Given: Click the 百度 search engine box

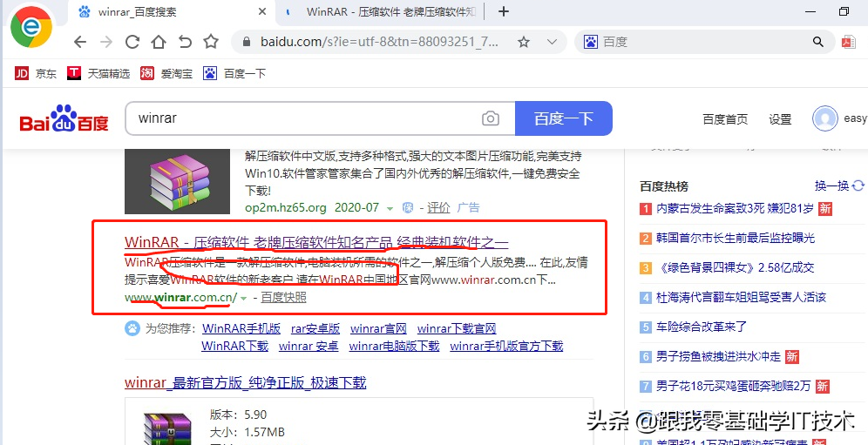Looking at the screenshot, I should [704, 42].
